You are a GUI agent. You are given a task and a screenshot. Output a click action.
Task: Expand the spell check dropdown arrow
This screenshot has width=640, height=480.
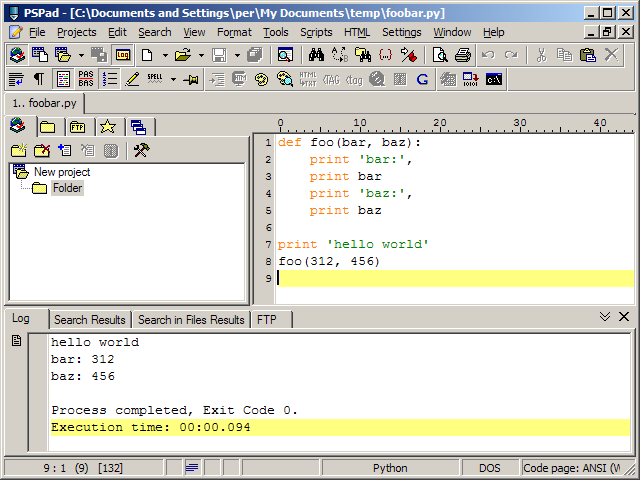click(x=173, y=79)
